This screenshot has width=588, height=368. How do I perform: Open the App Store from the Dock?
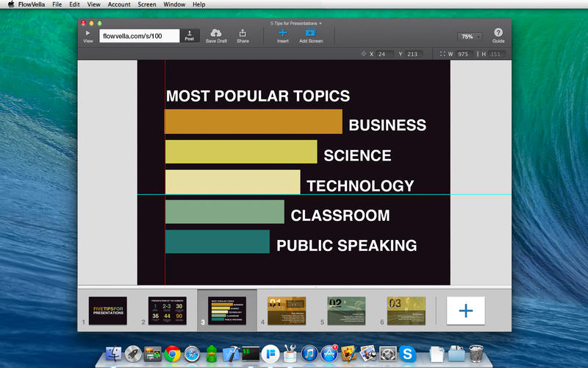329,354
